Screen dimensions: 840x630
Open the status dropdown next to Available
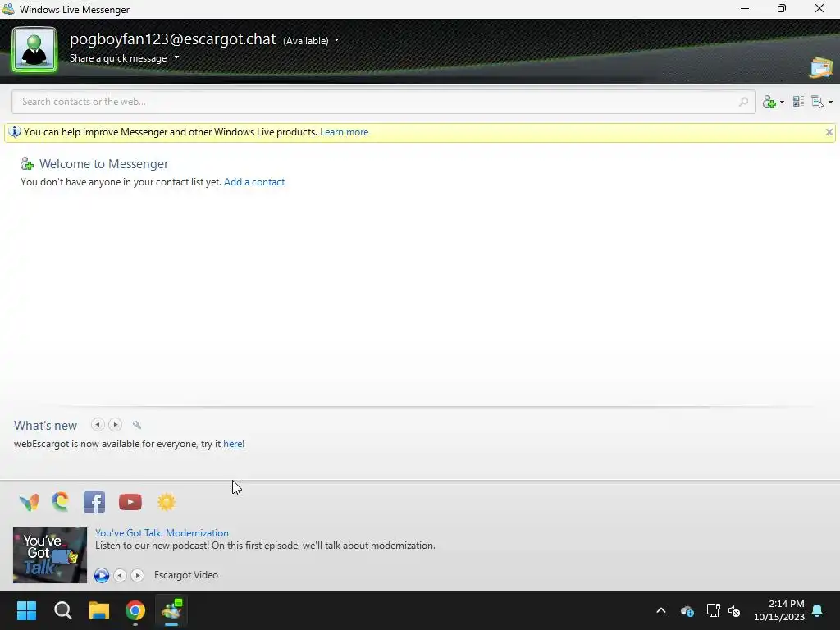(x=336, y=40)
